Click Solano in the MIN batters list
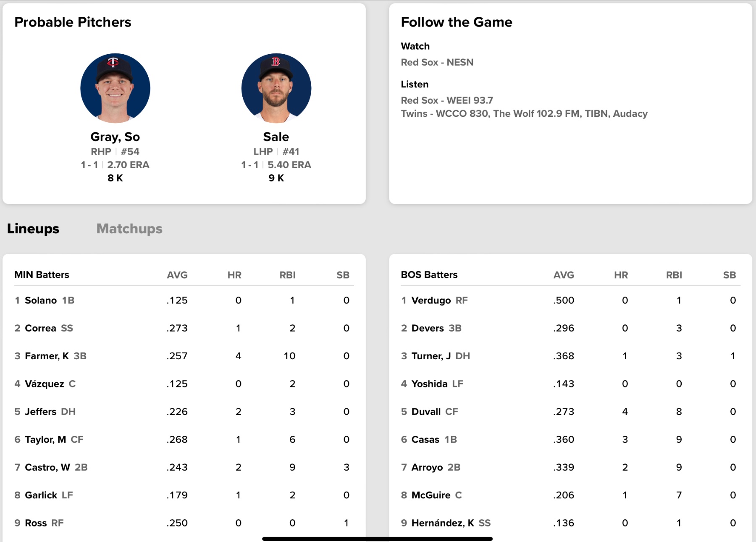This screenshot has height=542, width=756. click(41, 300)
